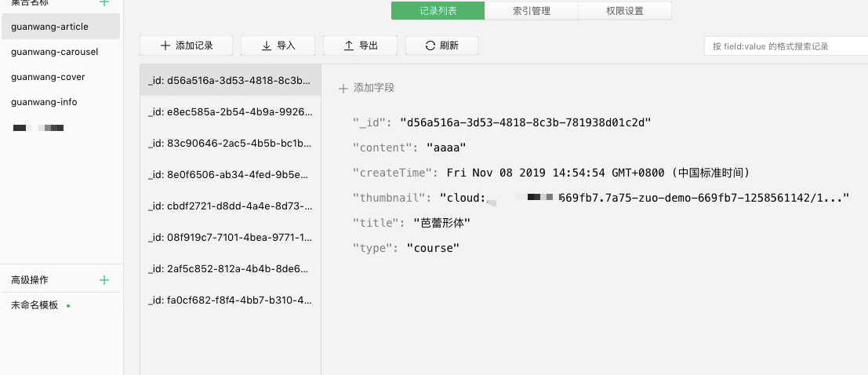Select the guanwang-cover collection
The width and height of the screenshot is (868, 375).
(49, 77)
